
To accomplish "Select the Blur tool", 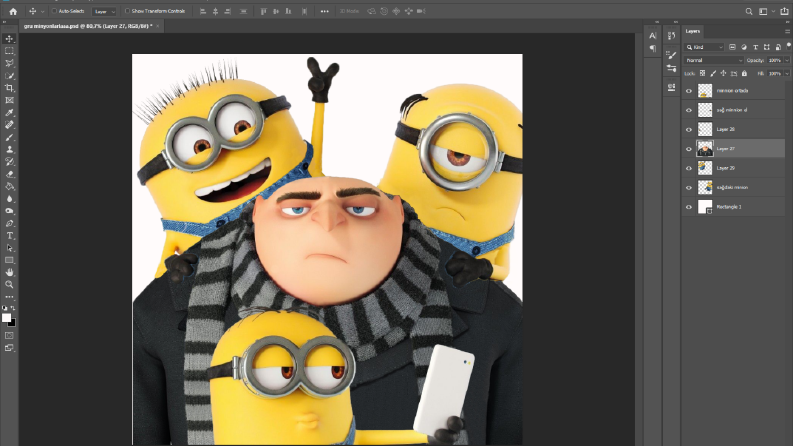I will point(9,199).
